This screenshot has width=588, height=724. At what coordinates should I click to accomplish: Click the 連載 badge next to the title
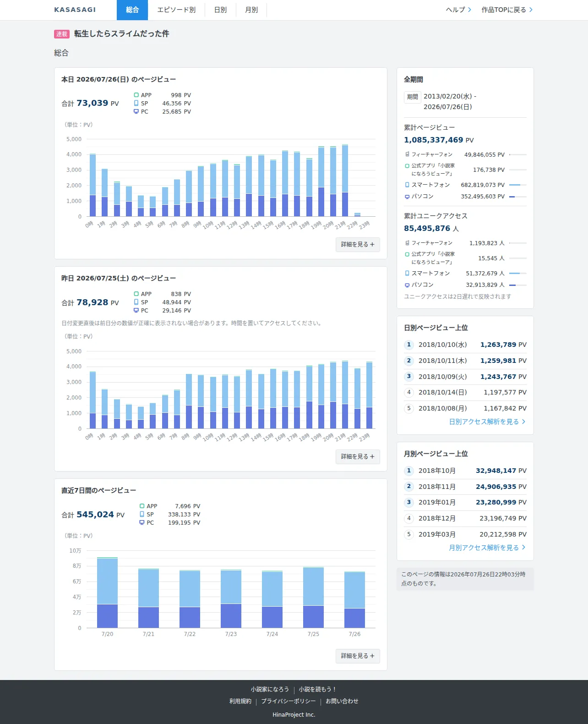[62, 34]
